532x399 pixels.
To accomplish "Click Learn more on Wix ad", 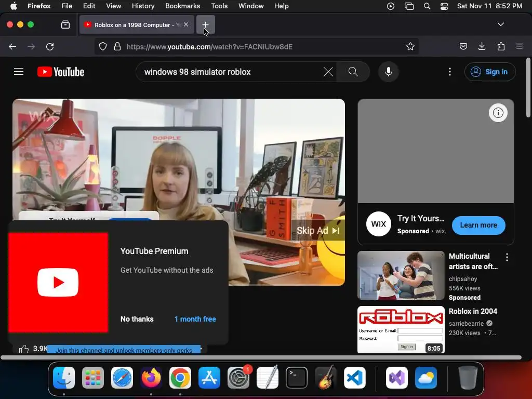I will pyautogui.click(x=478, y=225).
